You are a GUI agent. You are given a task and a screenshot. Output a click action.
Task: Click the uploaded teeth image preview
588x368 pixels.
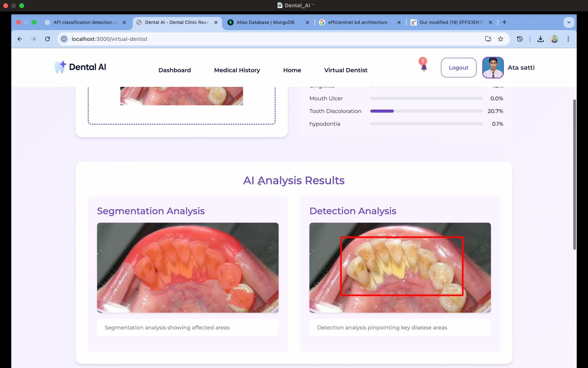coord(182,96)
